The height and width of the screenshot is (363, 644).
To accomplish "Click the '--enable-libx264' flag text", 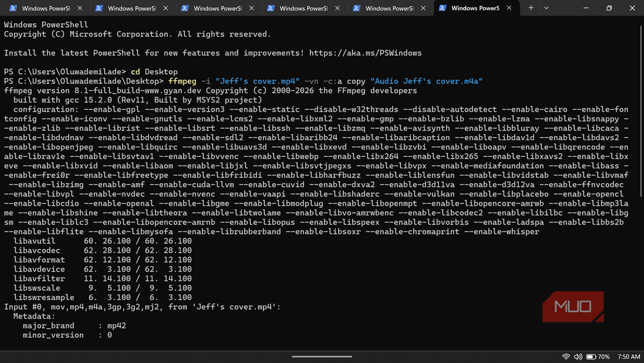I will [361, 156].
